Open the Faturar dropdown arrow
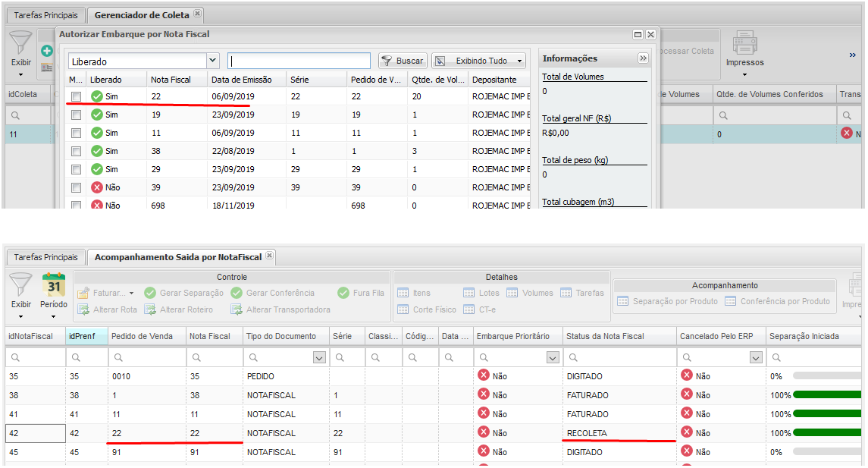 (132, 293)
